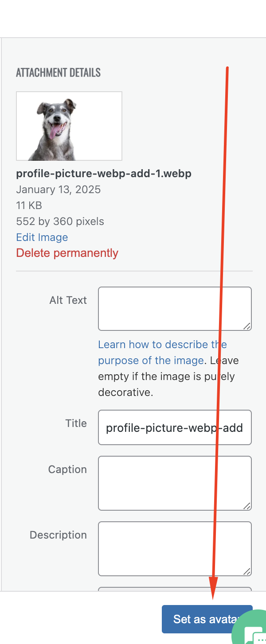The width and height of the screenshot is (266, 644).
Task: Click the Caption box resize handle
Action: tap(247, 506)
